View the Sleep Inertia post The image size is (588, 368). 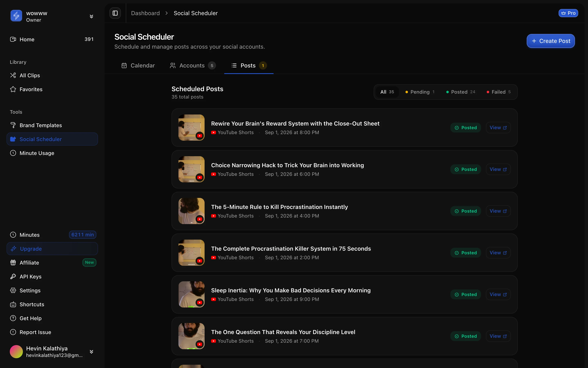pyautogui.click(x=498, y=294)
